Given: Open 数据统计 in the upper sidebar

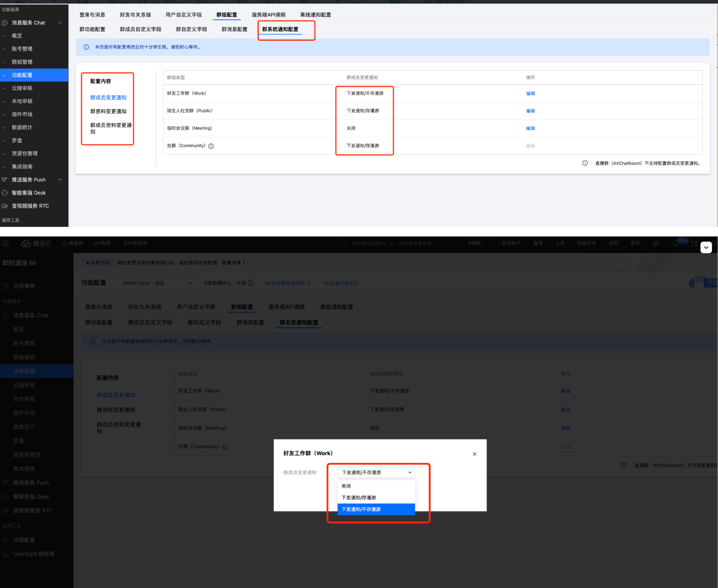Looking at the screenshot, I should point(22,127).
